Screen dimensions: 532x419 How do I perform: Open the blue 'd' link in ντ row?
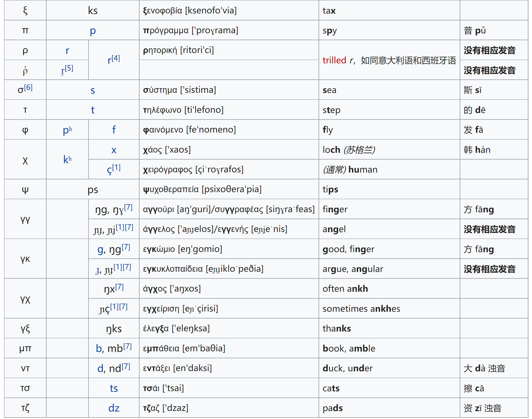click(x=100, y=368)
